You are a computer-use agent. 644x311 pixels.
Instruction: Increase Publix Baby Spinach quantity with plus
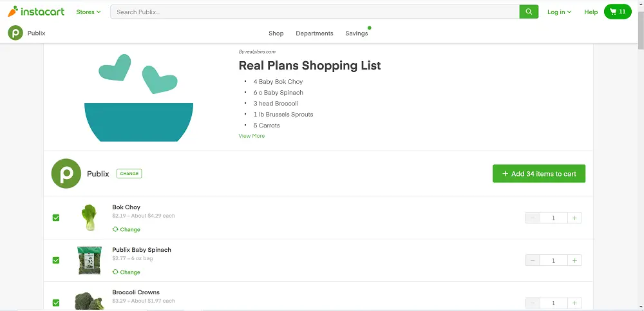[574, 261]
